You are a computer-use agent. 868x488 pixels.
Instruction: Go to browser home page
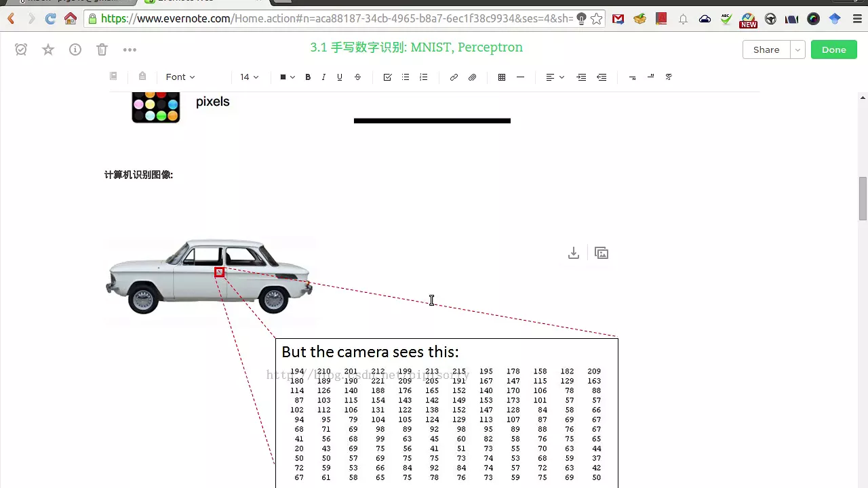click(71, 19)
